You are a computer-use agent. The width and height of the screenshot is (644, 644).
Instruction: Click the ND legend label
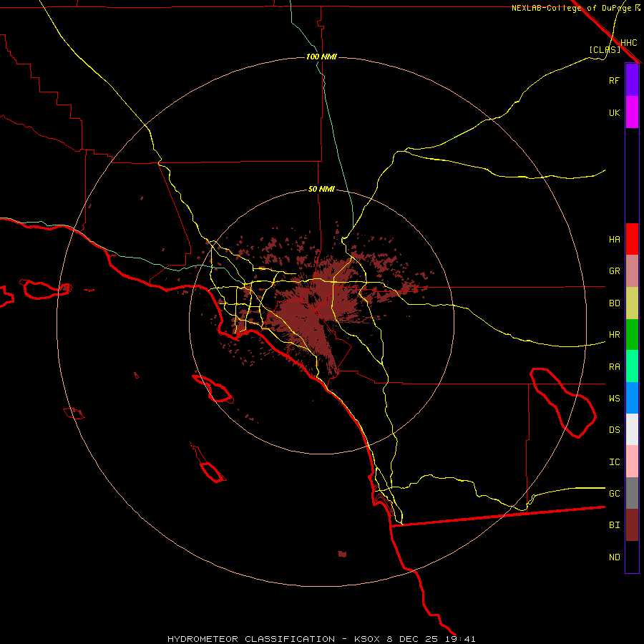coord(614,557)
